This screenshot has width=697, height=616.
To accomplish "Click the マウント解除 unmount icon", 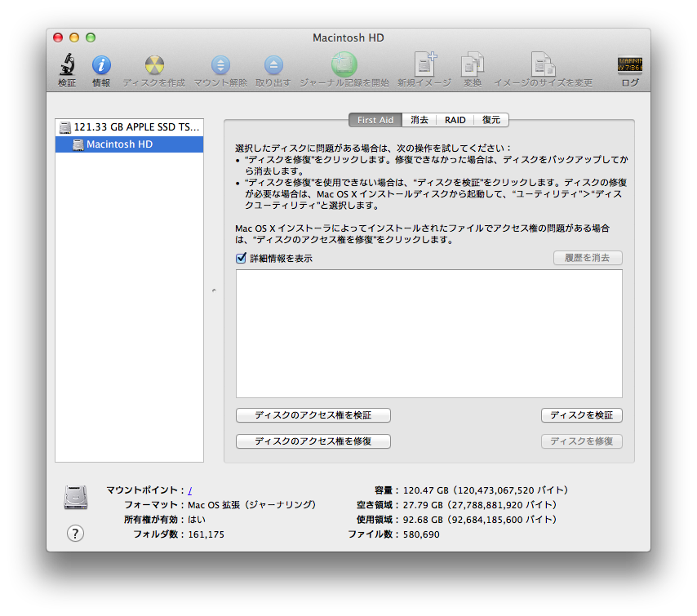I will [x=220, y=65].
